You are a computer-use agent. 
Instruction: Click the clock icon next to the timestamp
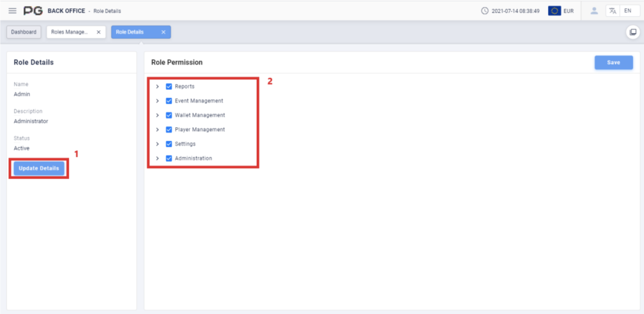(484, 11)
